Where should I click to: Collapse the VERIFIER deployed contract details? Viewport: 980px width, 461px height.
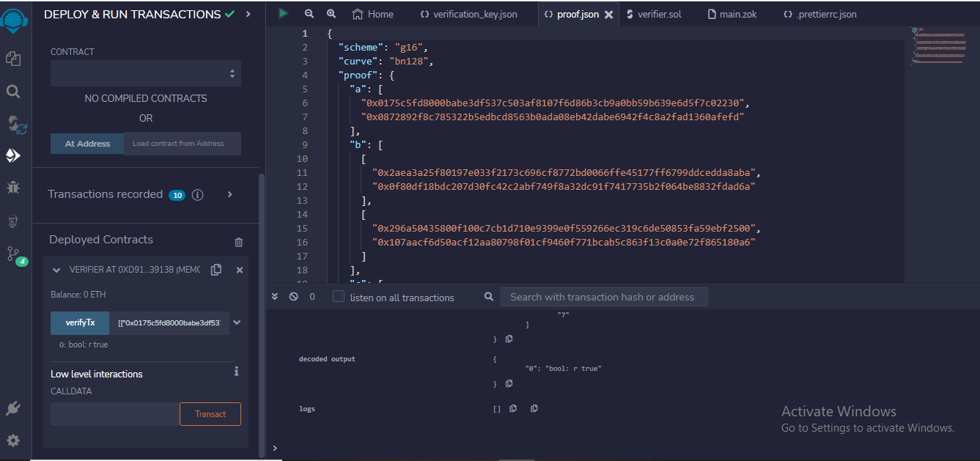(56, 269)
